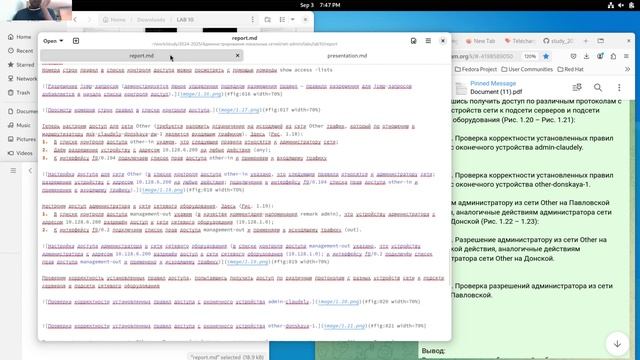Click the back chevron below the Files sidebar
Screen dimensions: 640x360
coord(30,171)
